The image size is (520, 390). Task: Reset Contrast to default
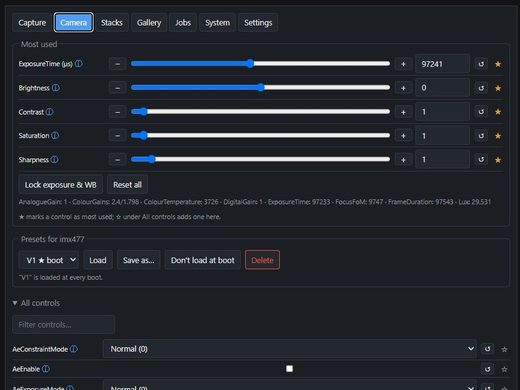coord(481,112)
